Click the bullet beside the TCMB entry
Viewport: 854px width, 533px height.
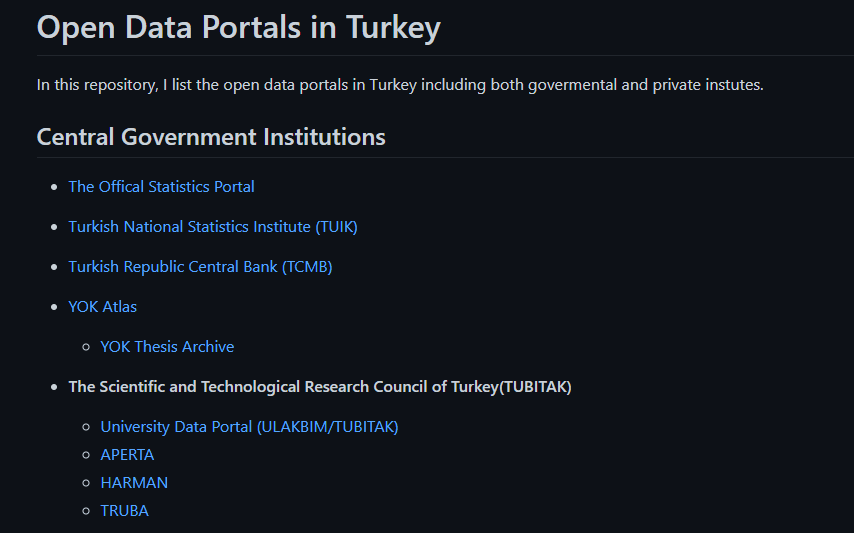click(x=54, y=267)
